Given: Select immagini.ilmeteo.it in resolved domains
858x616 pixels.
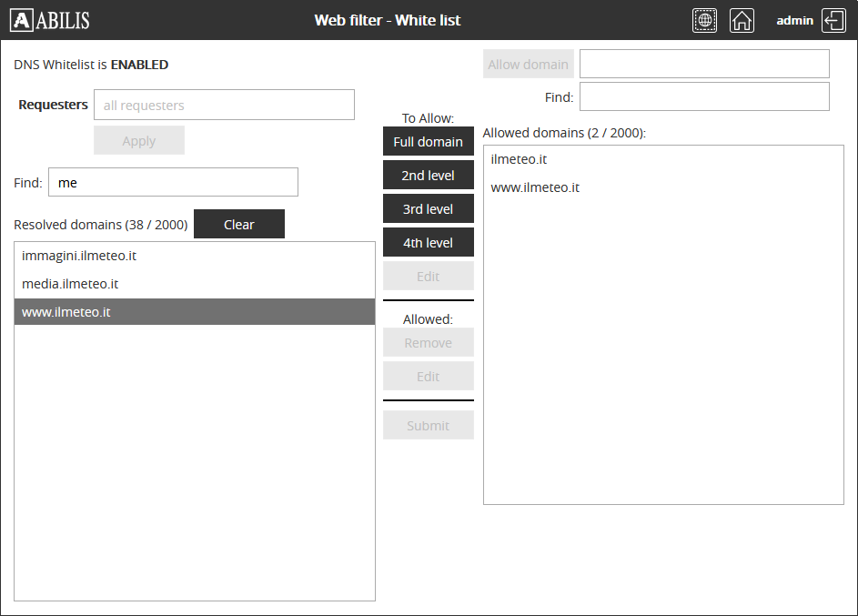Looking at the screenshot, I should (x=79, y=256).
